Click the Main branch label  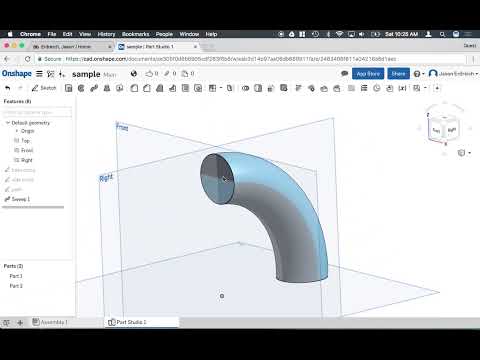(x=110, y=75)
